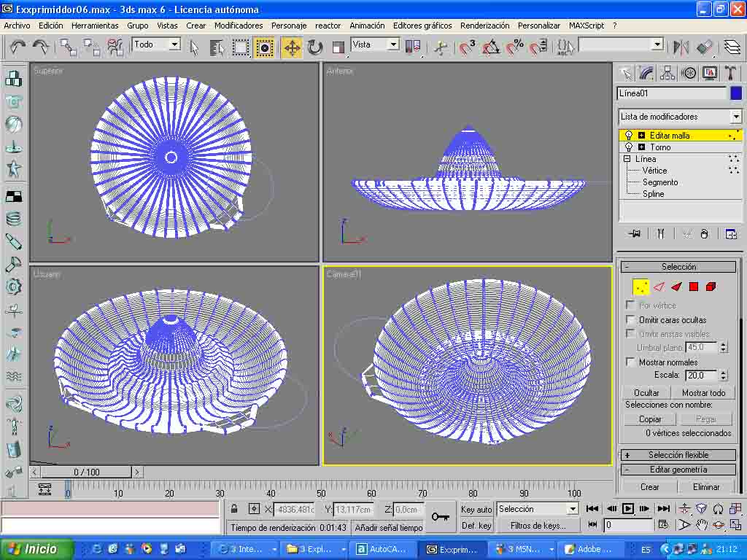Open the Herramientas menu
The image size is (747, 560).
click(x=95, y=26)
